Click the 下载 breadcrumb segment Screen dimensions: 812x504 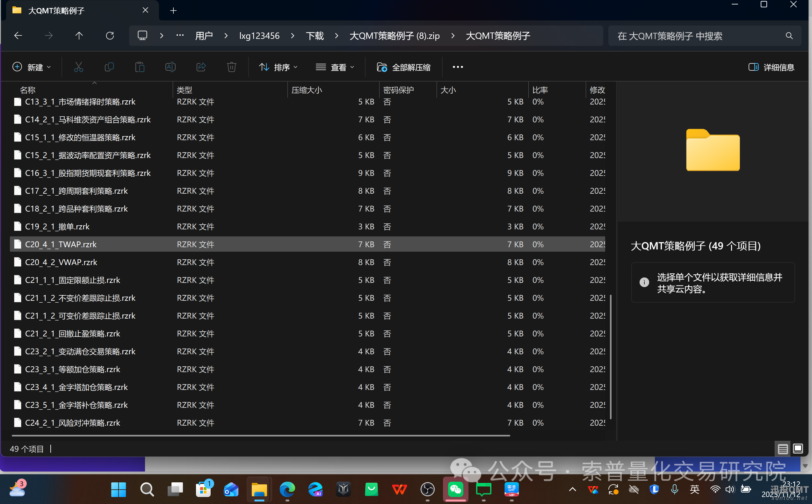[315, 36]
